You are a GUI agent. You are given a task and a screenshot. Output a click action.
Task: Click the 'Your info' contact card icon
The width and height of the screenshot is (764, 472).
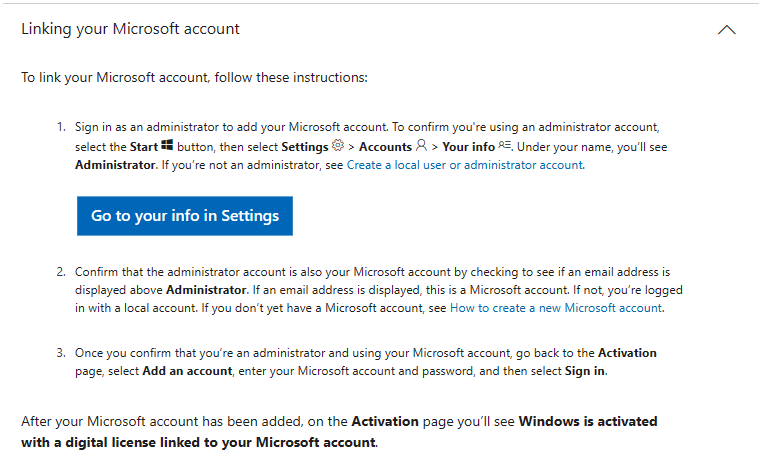pyautogui.click(x=504, y=145)
